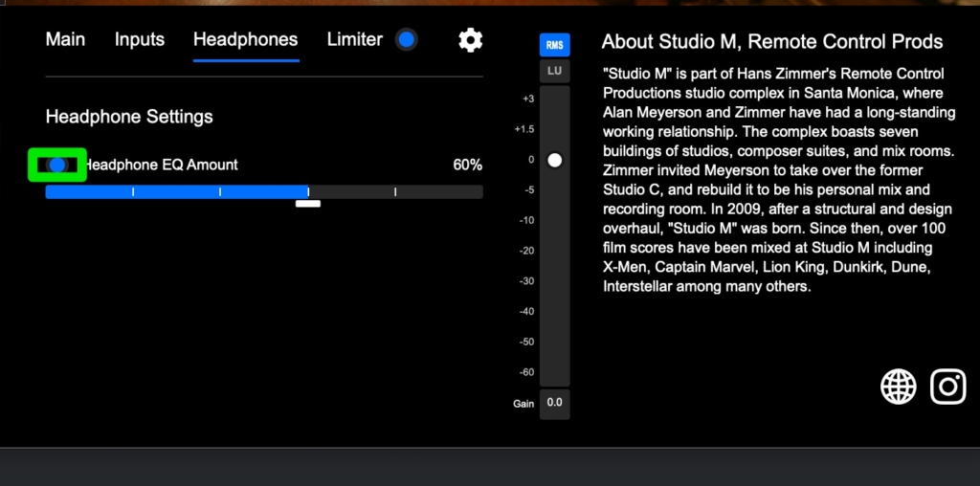The image size is (980, 486).
Task: Switch meter to LU mode
Action: (x=554, y=71)
